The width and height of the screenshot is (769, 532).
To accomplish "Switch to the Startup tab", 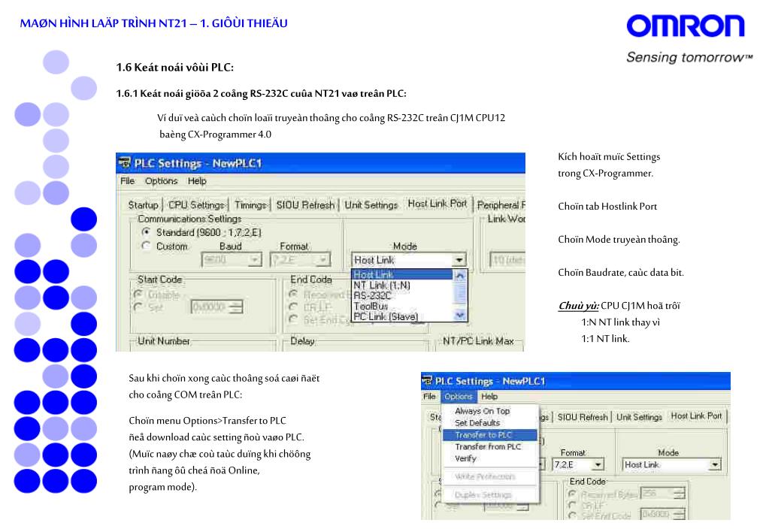I will click(x=144, y=205).
